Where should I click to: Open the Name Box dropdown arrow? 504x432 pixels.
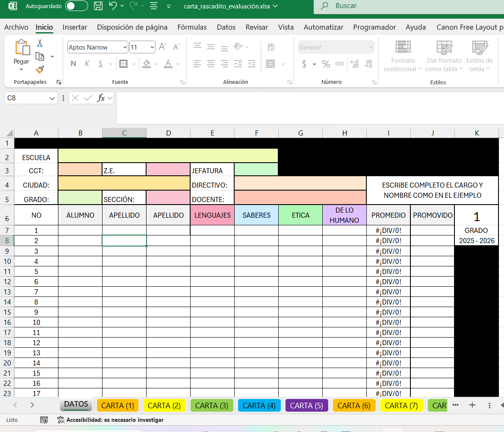tap(52, 98)
